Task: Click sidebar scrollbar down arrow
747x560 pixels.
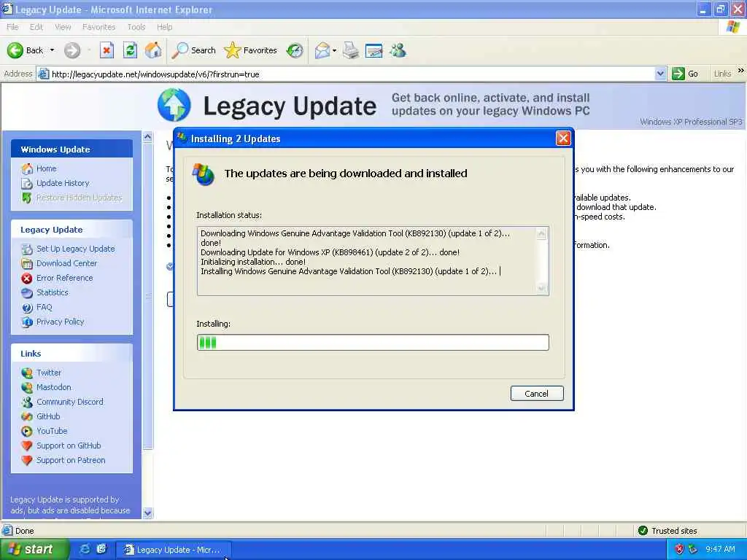Action: [x=147, y=513]
